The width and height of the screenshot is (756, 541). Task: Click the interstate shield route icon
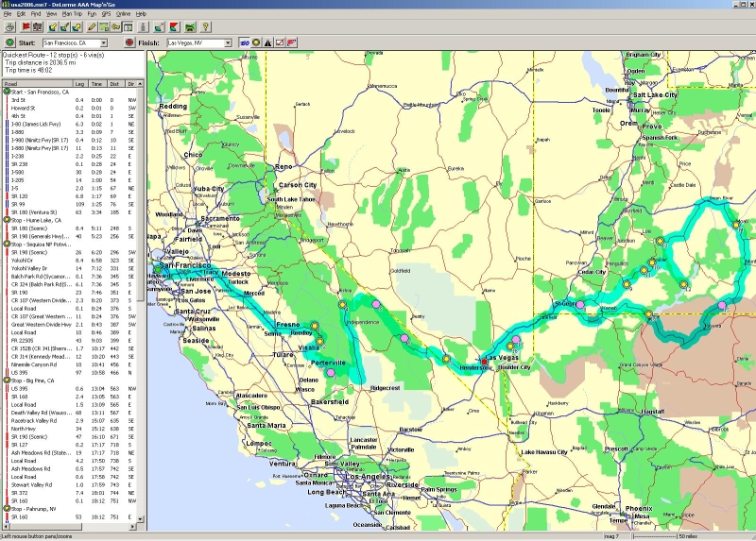pyautogui.click(x=246, y=43)
